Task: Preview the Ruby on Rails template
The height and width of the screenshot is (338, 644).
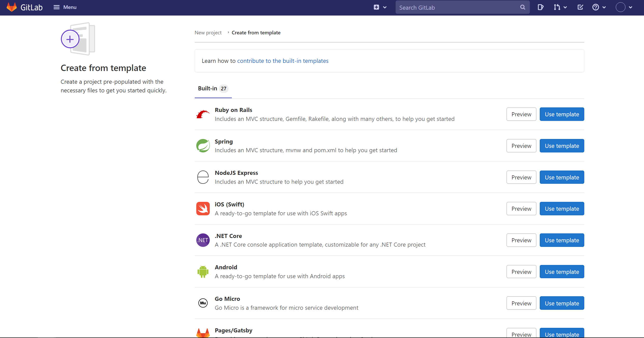Action: point(521,114)
